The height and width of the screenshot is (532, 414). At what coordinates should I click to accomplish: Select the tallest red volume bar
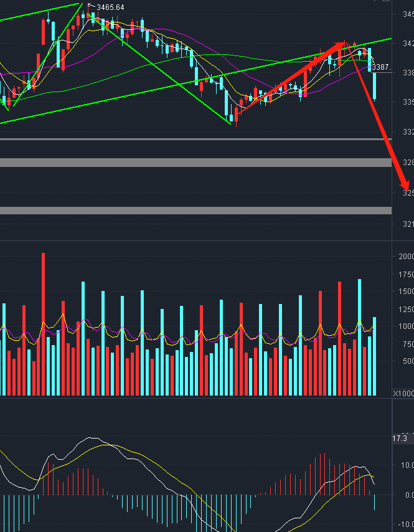pyautogui.click(x=43, y=324)
